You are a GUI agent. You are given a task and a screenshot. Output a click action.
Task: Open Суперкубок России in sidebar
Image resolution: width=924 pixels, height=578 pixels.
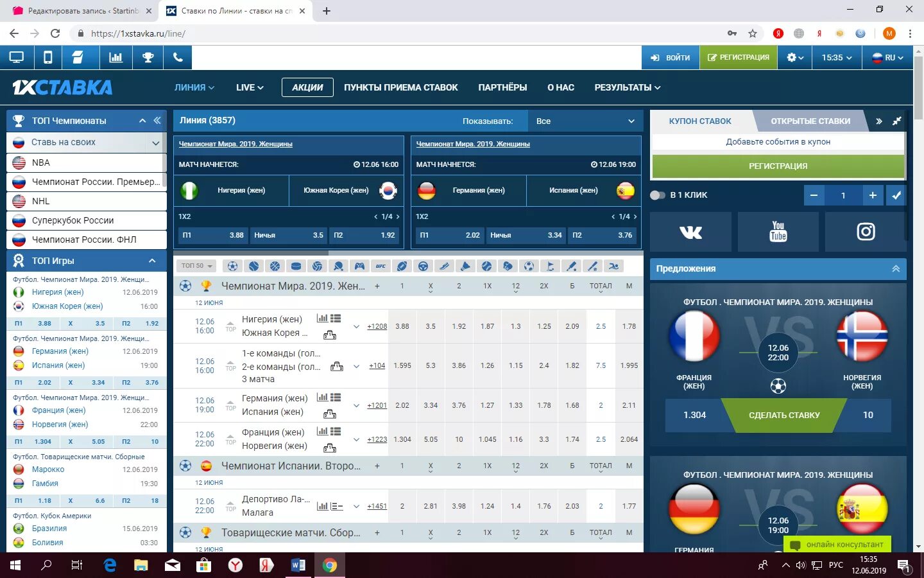pos(86,220)
